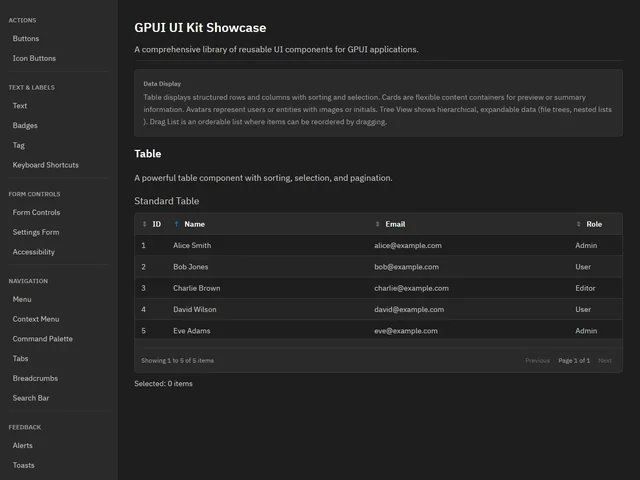Go to the Text section
640x480 pixels.
point(20,106)
